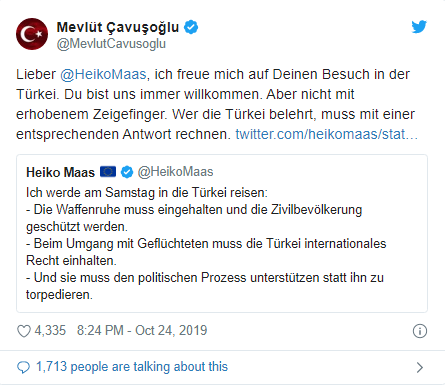Click Heiko Maas's verified badge

[x=127, y=172]
